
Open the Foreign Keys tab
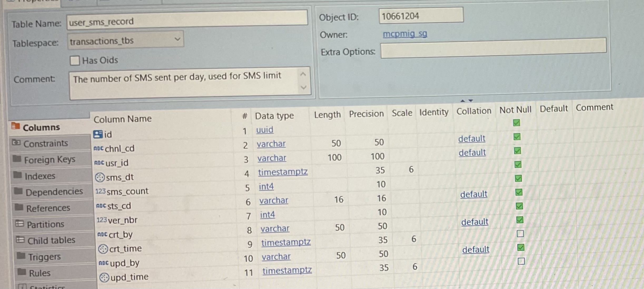point(50,160)
